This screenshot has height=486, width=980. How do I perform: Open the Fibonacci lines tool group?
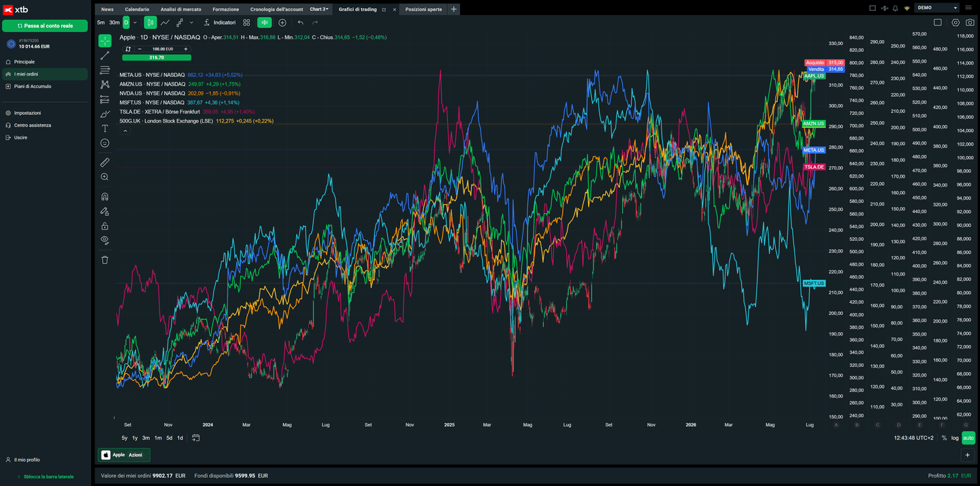coord(105,70)
